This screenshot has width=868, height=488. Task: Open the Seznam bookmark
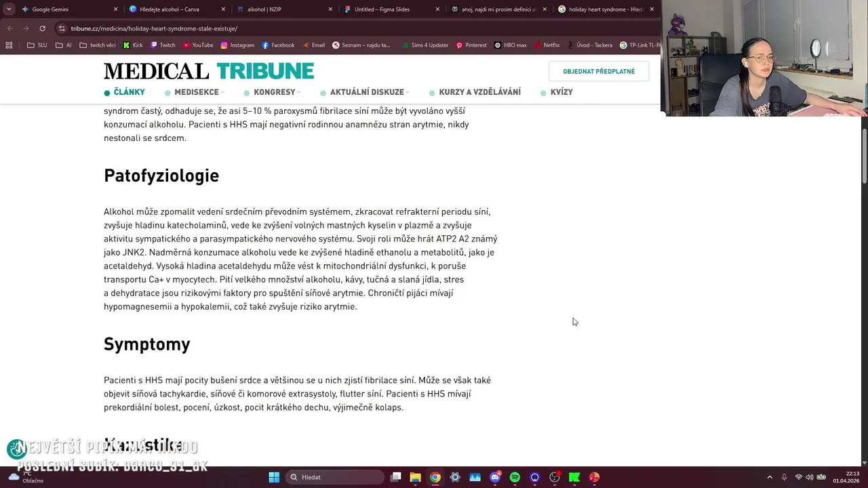coord(361,45)
